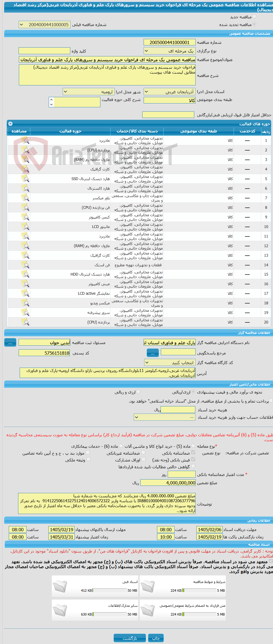Open the view icon for row 14 فن استند
273x644 pixels.
tap(25, 265)
